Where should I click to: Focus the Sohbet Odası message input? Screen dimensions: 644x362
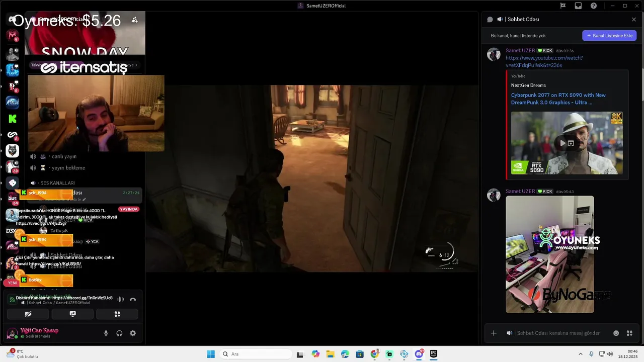pyautogui.click(x=558, y=333)
